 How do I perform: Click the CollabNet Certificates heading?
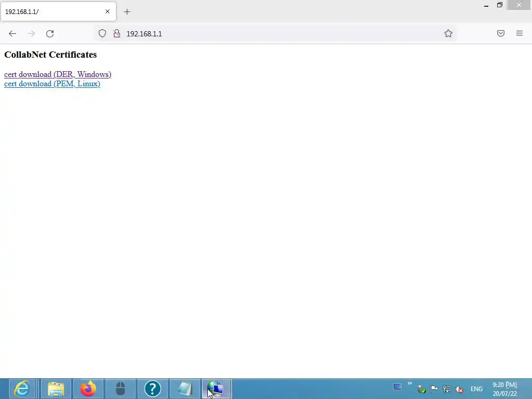[x=50, y=55]
